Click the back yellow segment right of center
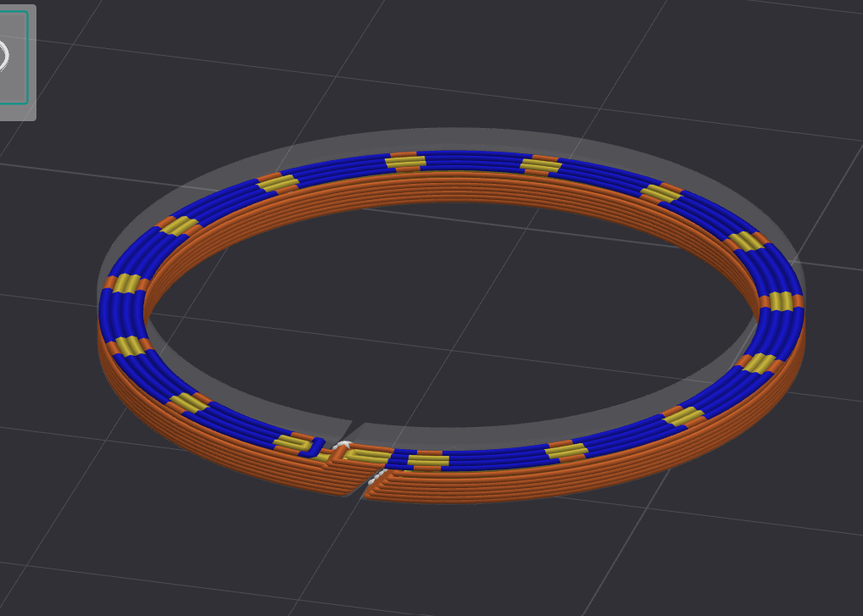Screen dimensions: 863x616 pyautogui.click(x=541, y=164)
